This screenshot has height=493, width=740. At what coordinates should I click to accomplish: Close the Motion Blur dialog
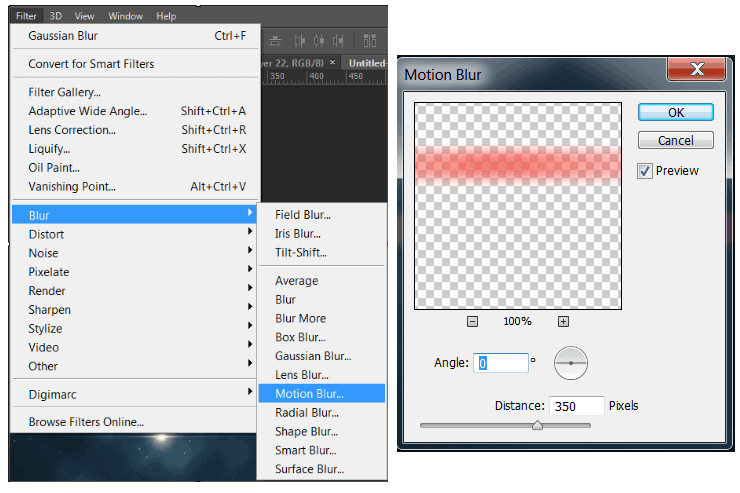pos(697,69)
